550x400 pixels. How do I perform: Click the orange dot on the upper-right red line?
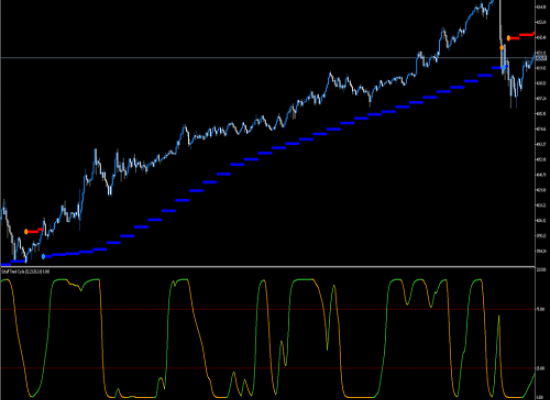509,38
